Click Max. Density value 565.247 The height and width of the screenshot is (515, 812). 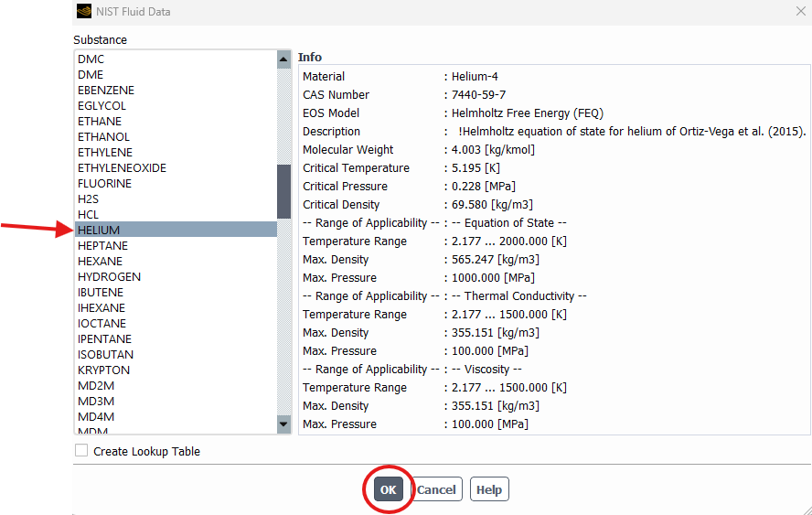(495, 260)
